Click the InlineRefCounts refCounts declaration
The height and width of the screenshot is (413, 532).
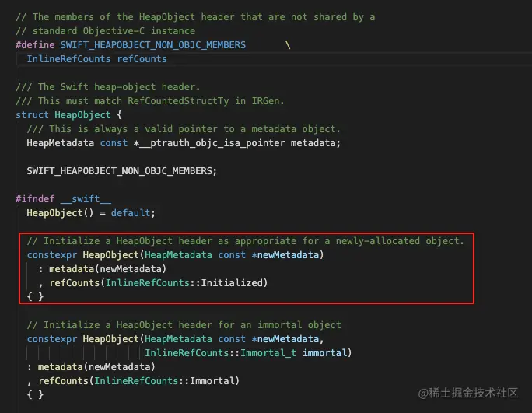[x=96, y=59]
